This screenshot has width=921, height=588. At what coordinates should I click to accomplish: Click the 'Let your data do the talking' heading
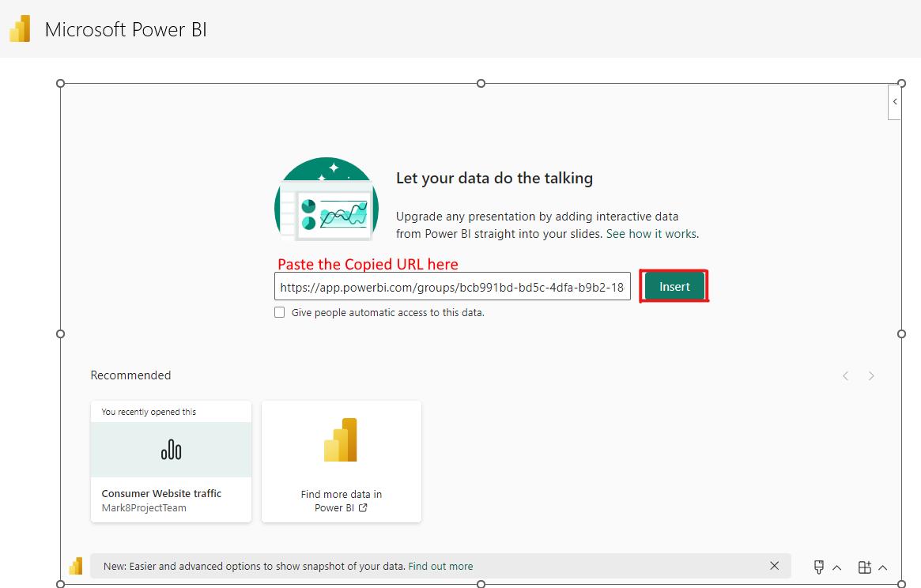coord(494,178)
